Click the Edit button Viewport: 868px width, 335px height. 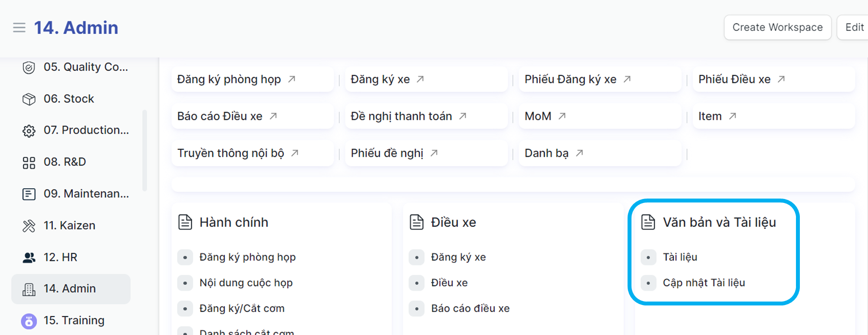pos(854,27)
